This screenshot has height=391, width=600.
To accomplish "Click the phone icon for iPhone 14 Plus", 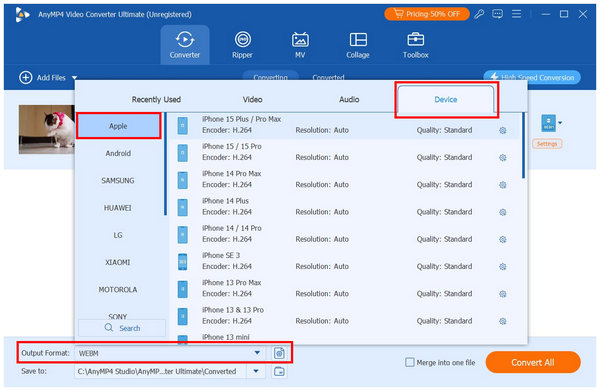I will (x=183, y=207).
